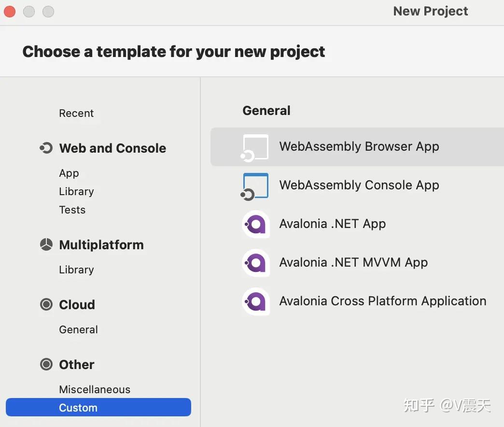Click the Avalonia .NET MVVM App icon
This screenshot has height=427, width=504.
255,263
